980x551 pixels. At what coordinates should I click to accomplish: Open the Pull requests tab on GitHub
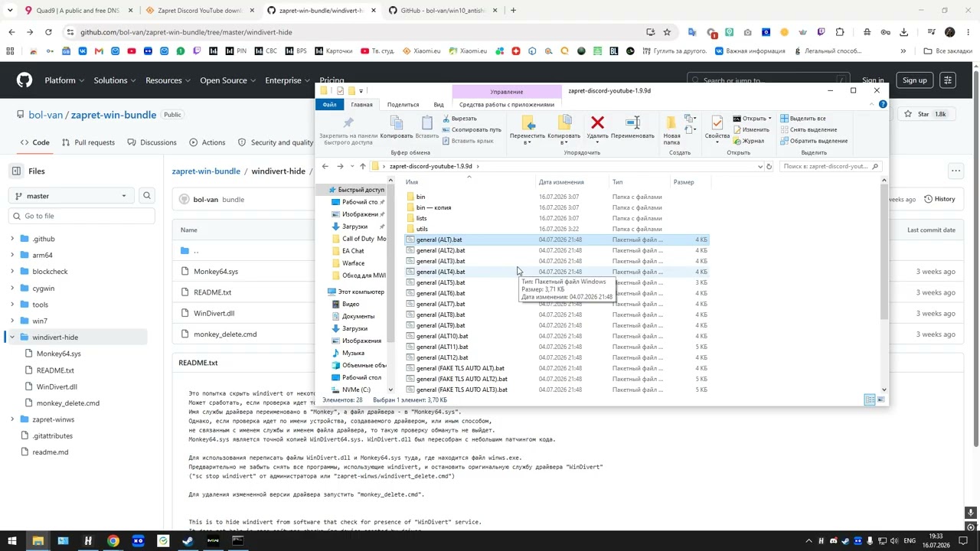tap(88, 142)
